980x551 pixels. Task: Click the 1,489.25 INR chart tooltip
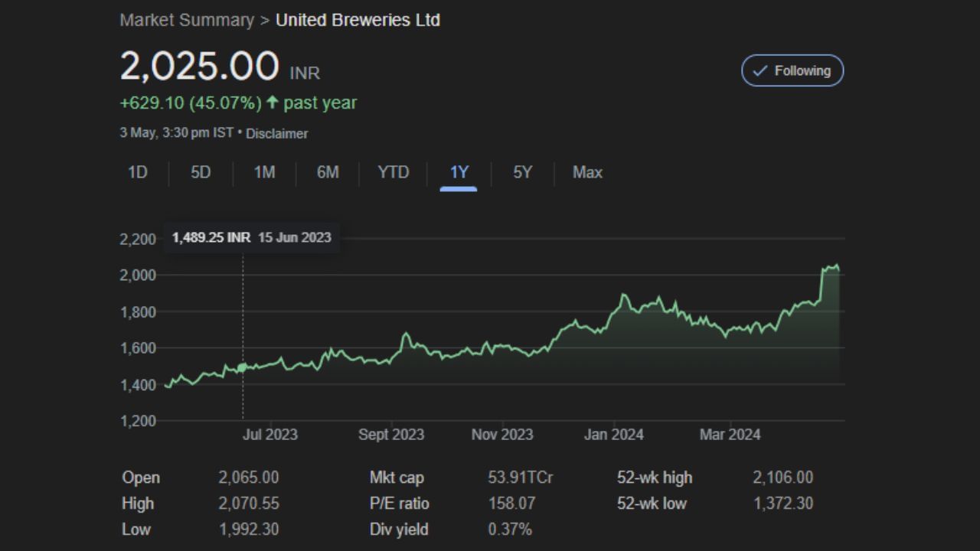252,237
